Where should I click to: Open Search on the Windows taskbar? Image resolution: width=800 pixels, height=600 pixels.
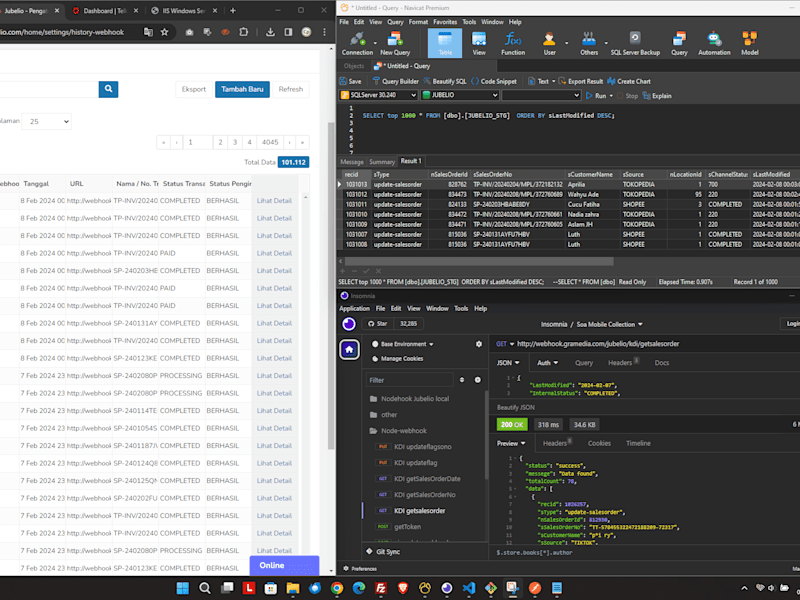tap(205, 588)
